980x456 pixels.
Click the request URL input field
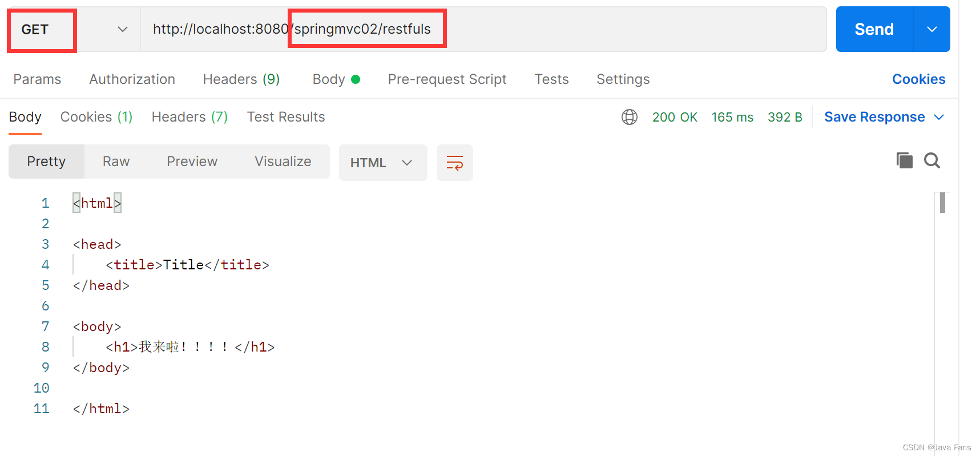pos(483,29)
